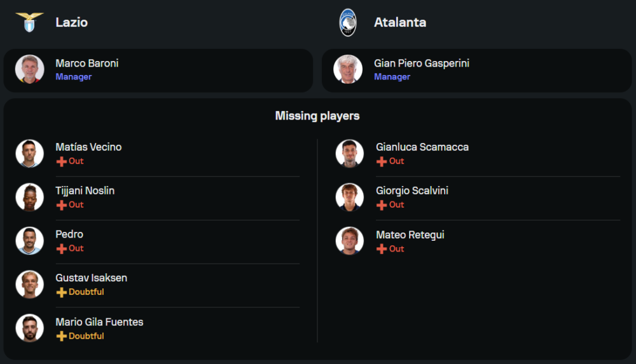Open the Lazio team name link

71,22
